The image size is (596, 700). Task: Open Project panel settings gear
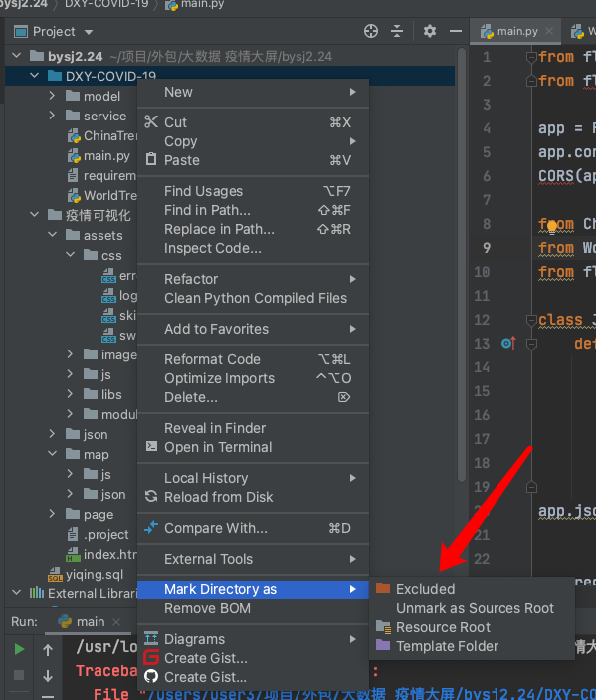pos(429,31)
